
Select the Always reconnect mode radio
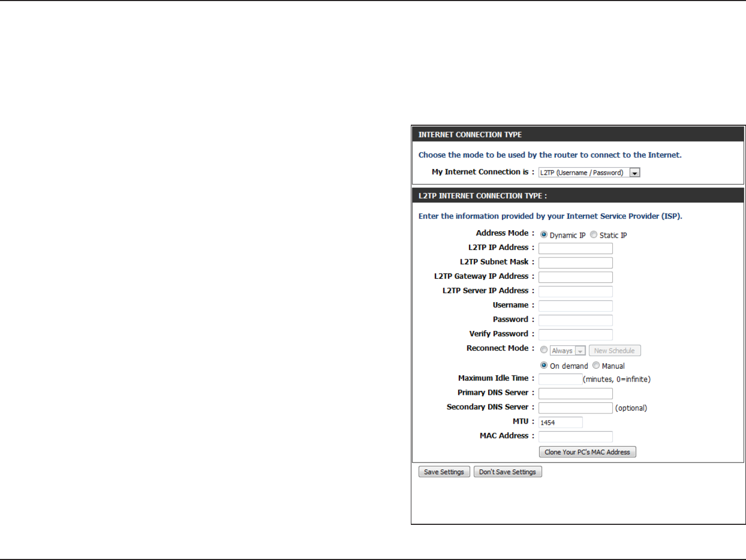544,350
